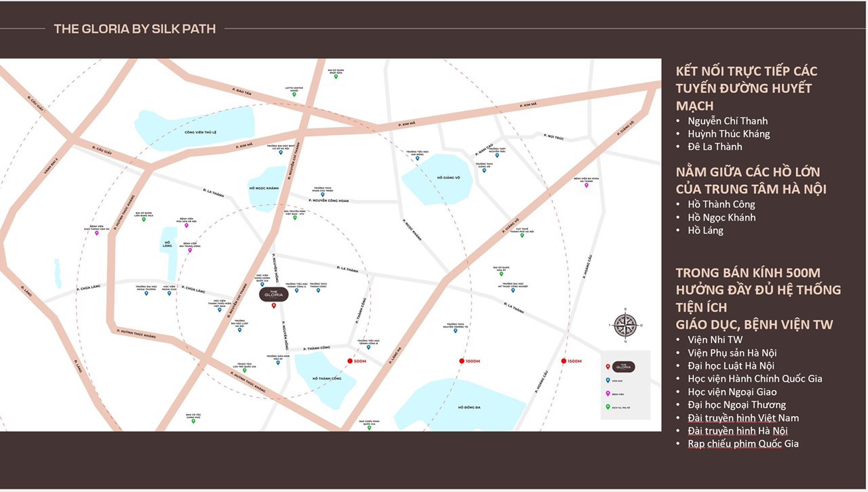Select the Trường THCS Nguyễn Trường Tộ pin
This screenshot has height=492, width=868.
455,331
